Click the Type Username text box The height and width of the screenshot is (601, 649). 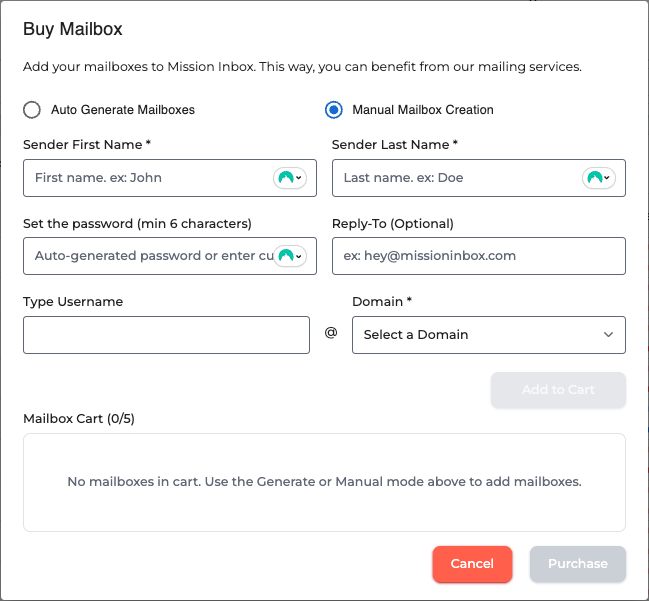166,335
